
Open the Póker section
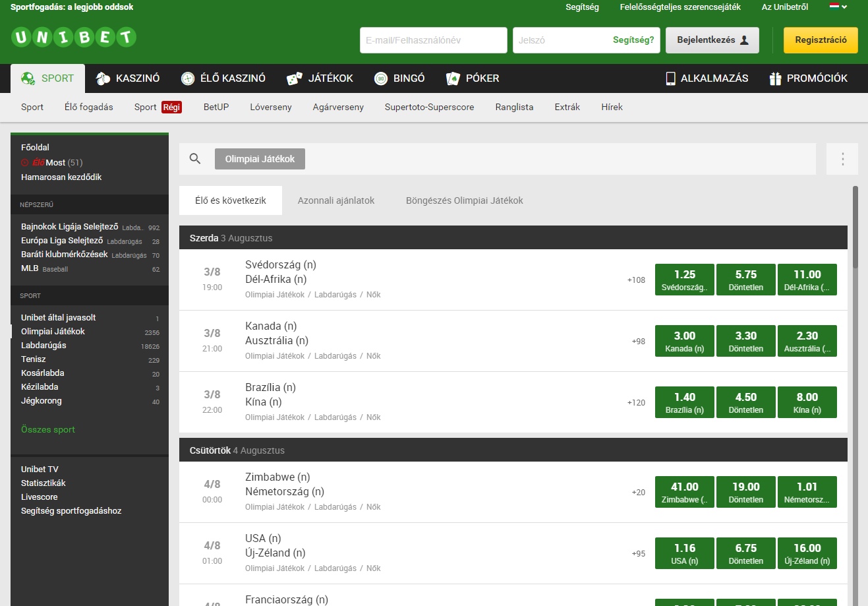click(x=473, y=78)
